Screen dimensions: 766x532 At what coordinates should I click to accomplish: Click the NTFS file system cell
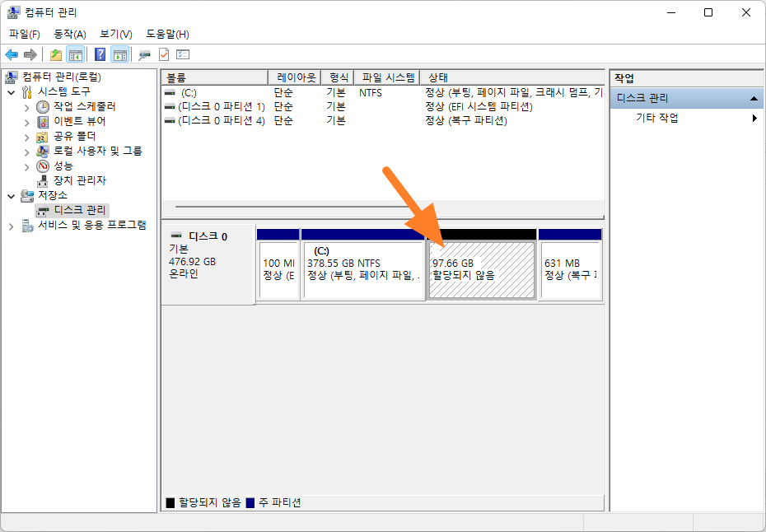(371, 92)
